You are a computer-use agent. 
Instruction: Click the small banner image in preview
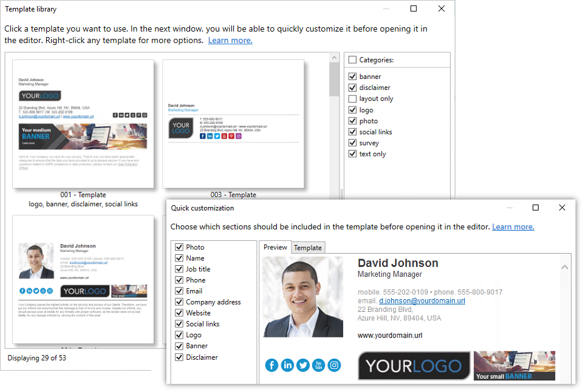point(514,365)
